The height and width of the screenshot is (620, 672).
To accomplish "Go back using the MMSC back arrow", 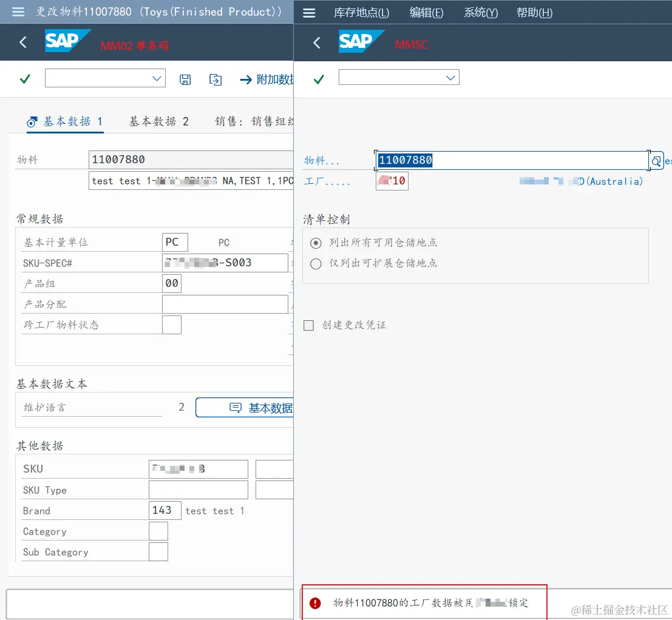I will [x=317, y=42].
